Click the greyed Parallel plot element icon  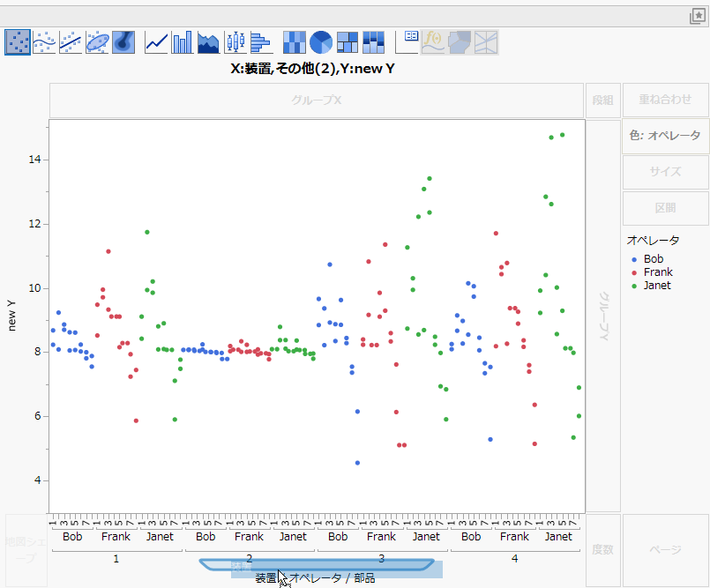point(486,42)
